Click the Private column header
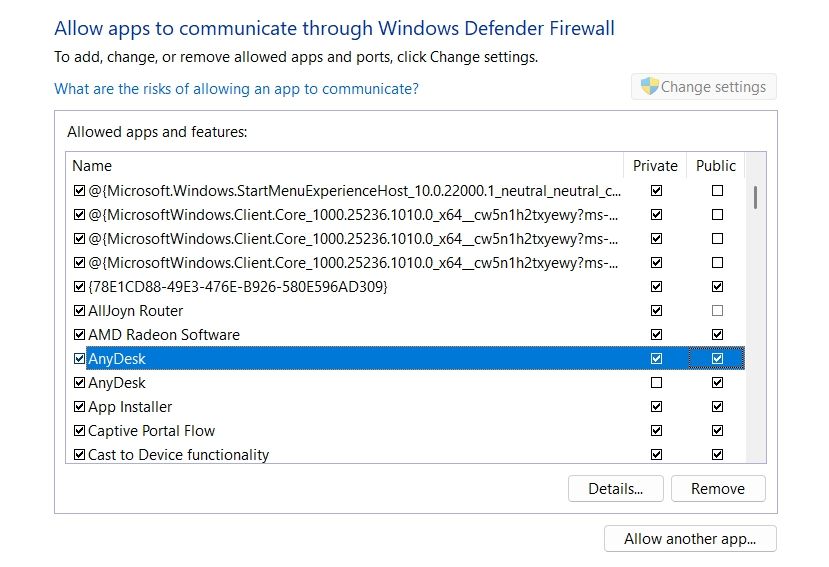The width and height of the screenshot is (829, 567). 655,166
